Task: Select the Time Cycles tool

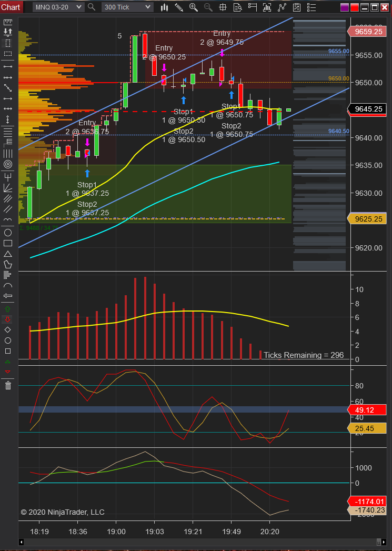Action: pos(8,220)
